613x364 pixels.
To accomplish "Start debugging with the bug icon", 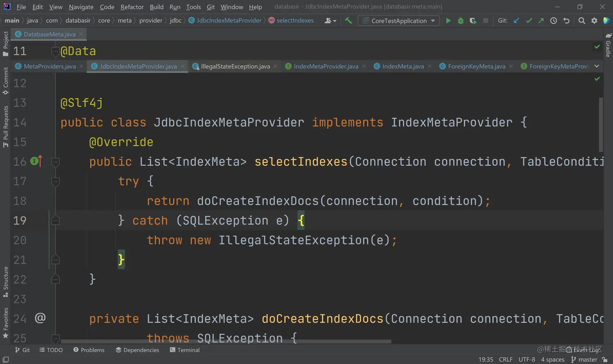I will 461,21.
